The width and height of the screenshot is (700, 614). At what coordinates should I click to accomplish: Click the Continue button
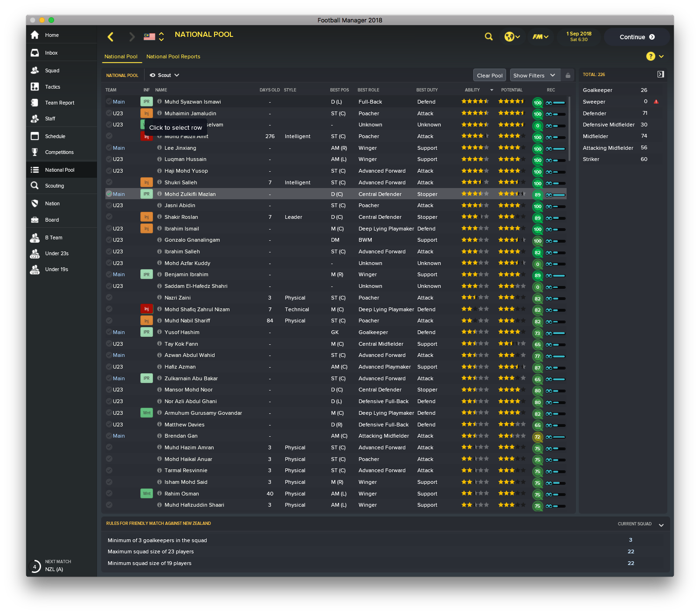tap(637, 37)
